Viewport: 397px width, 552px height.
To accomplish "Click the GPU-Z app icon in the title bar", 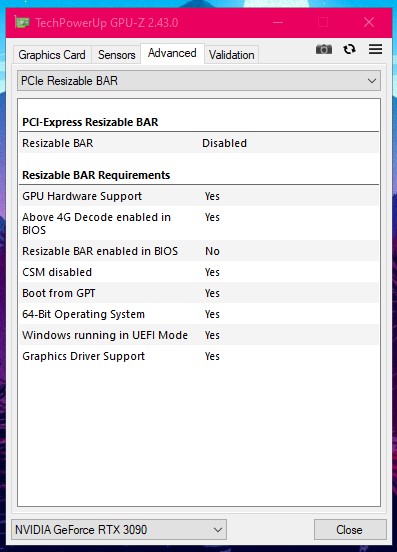I will pyautogui.click(x=22, y=23).
